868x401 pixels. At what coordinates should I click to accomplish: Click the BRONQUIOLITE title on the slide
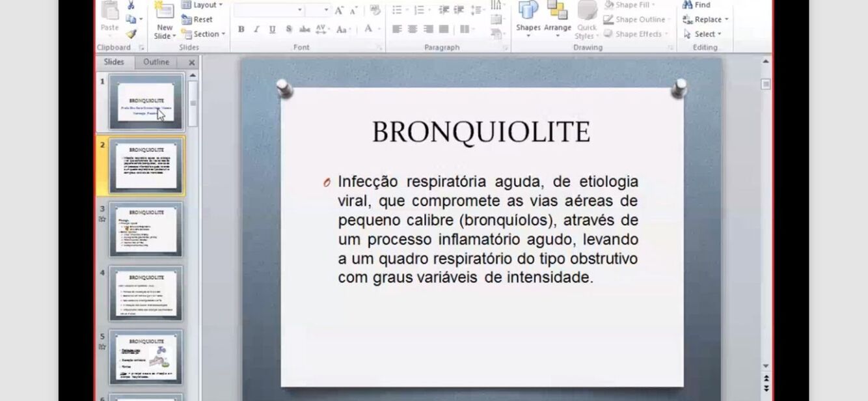click(481, 132)
